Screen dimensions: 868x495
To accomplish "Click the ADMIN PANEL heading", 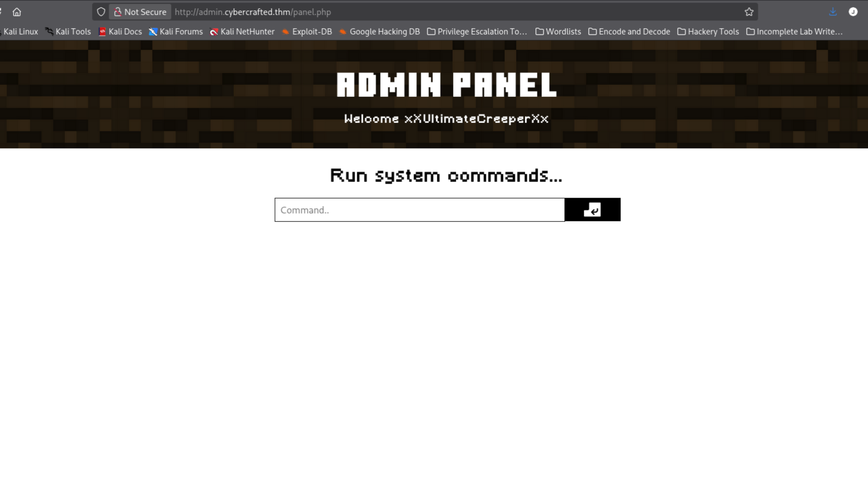I will click(447, 85).
